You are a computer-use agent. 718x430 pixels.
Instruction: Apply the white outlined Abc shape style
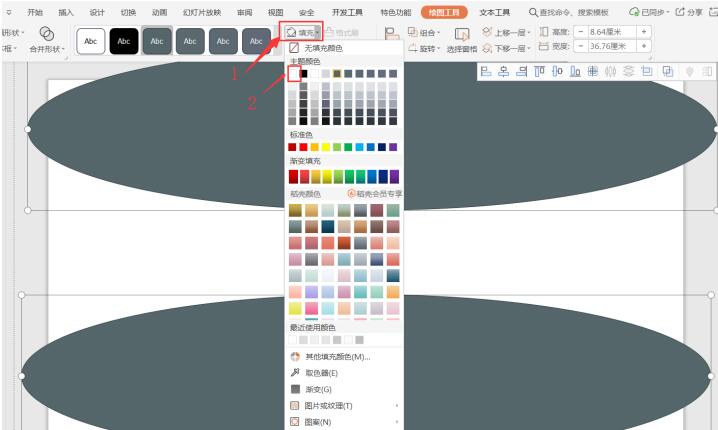coord(92,41)
